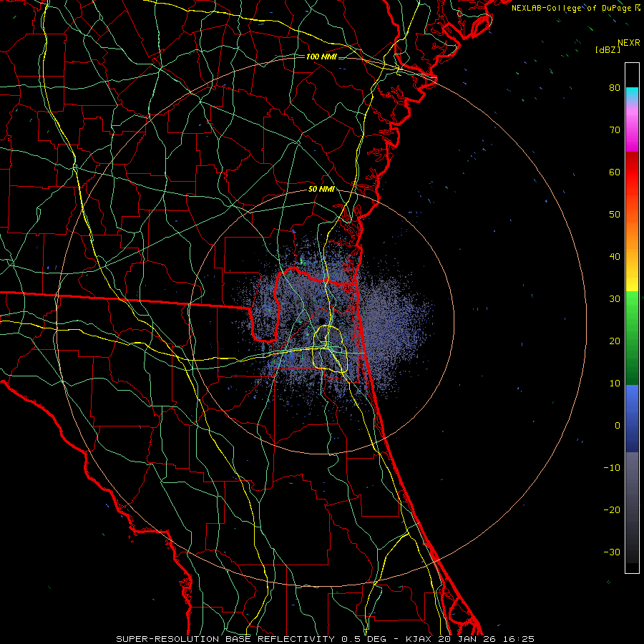This screenshot has width=644, height=644.
Task: Click the 40 dBZ scale value
Action: click(615, 257)
